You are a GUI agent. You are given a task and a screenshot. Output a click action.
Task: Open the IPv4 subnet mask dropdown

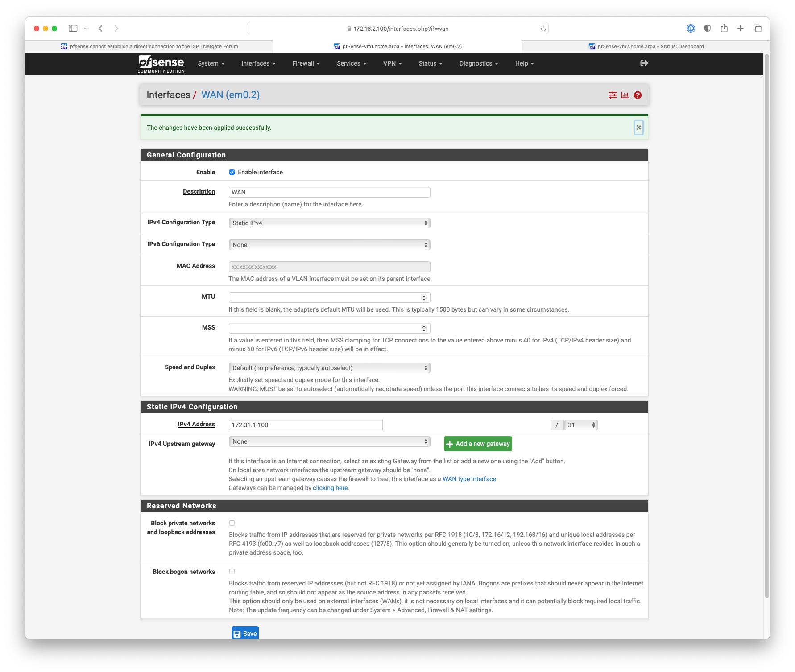coord(581,425)
